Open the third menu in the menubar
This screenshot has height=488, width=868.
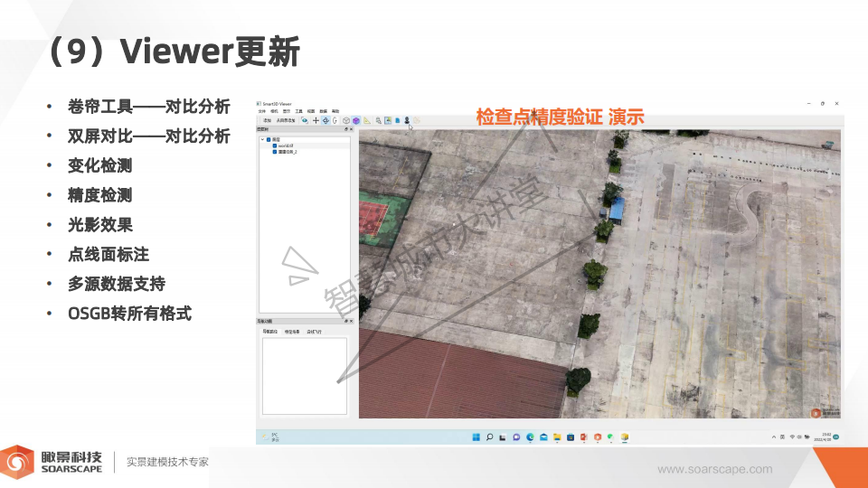[x=287, y=111]
